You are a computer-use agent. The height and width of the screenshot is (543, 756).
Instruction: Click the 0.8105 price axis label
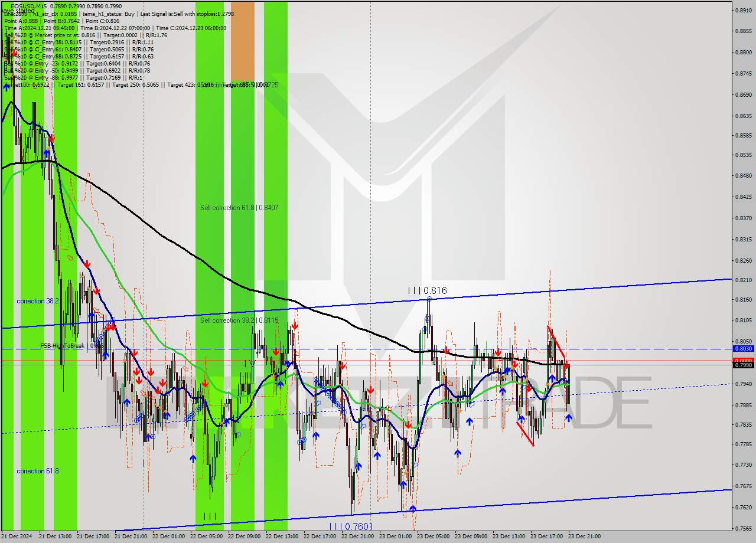click(x=743, y=321)
